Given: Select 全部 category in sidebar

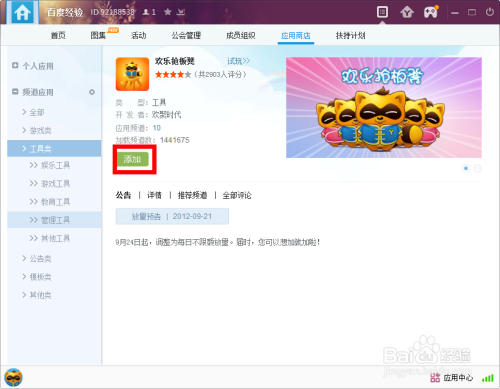Looking at the screenshot, I should [37, 112].
